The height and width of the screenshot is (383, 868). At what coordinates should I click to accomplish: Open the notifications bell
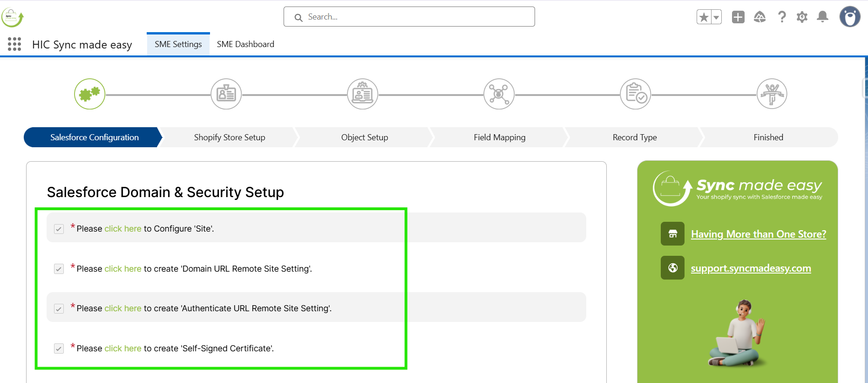coord(823,17)
